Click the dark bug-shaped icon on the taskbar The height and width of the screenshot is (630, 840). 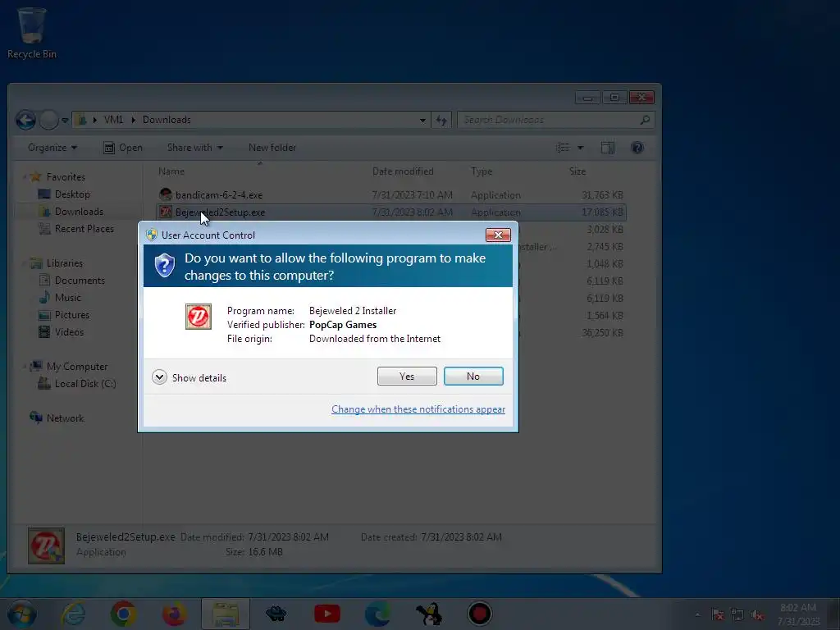[276, 614]
